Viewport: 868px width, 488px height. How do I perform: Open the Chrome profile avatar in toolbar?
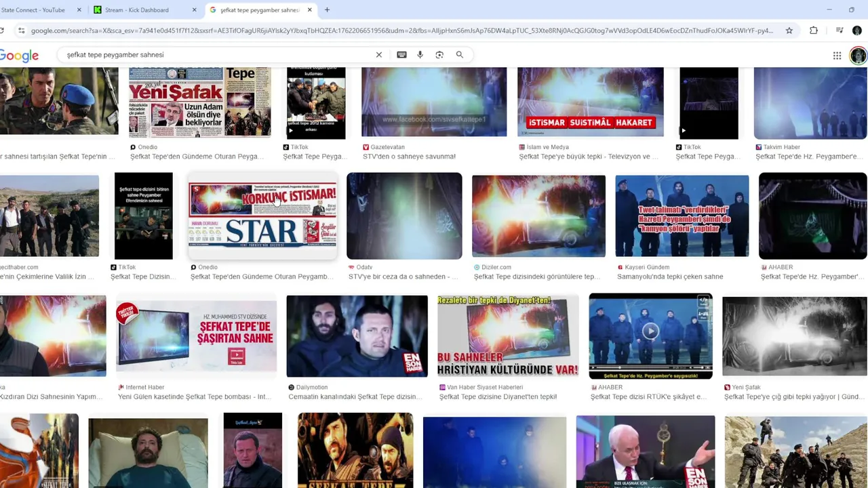[857, 30]
